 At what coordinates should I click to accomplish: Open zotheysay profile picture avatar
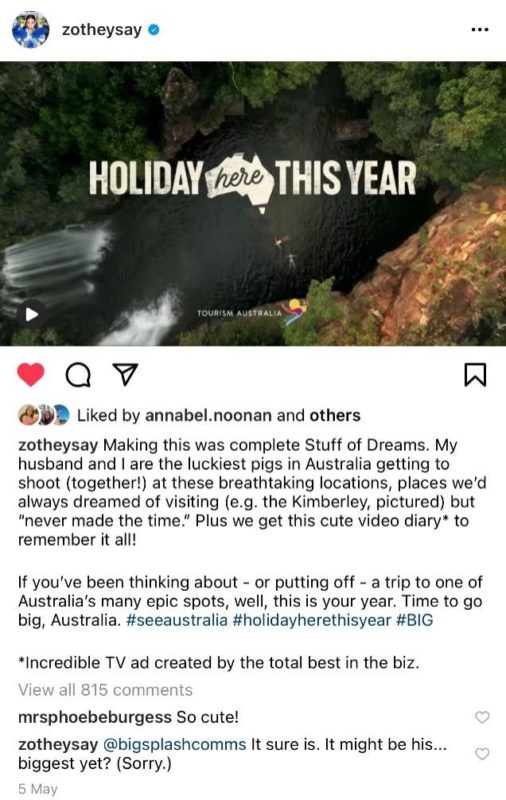(x=31, y=30)
